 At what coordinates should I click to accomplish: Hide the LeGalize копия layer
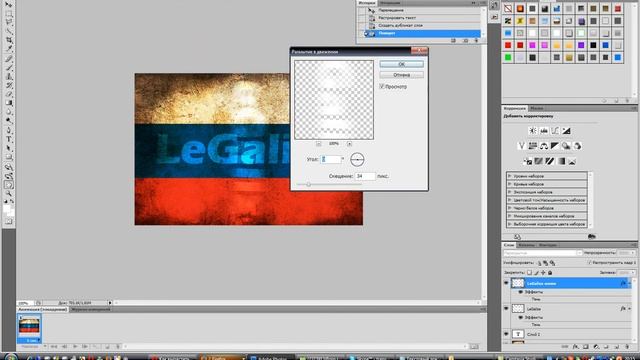[506, 283]
